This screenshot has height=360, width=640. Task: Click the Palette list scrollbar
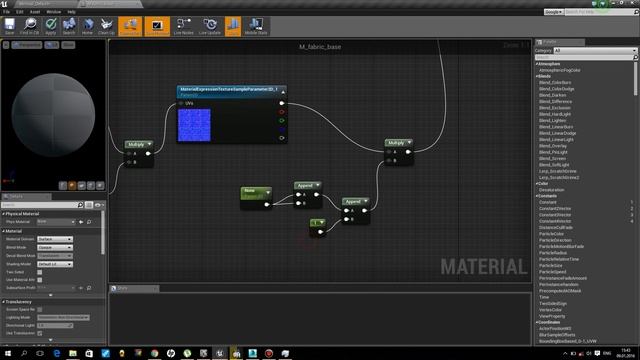pyautogui.click(x=636, y=80)
